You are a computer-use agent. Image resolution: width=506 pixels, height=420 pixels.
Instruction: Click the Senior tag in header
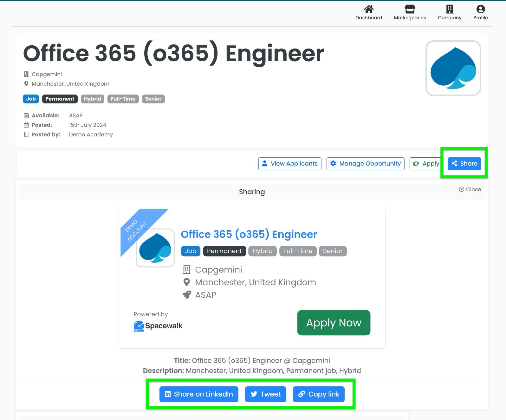tap(153, 99)
